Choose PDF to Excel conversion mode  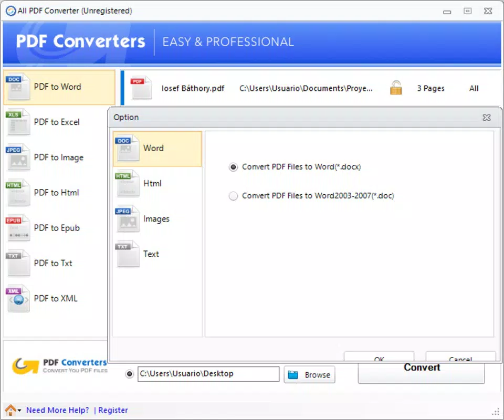pos(55,122)
